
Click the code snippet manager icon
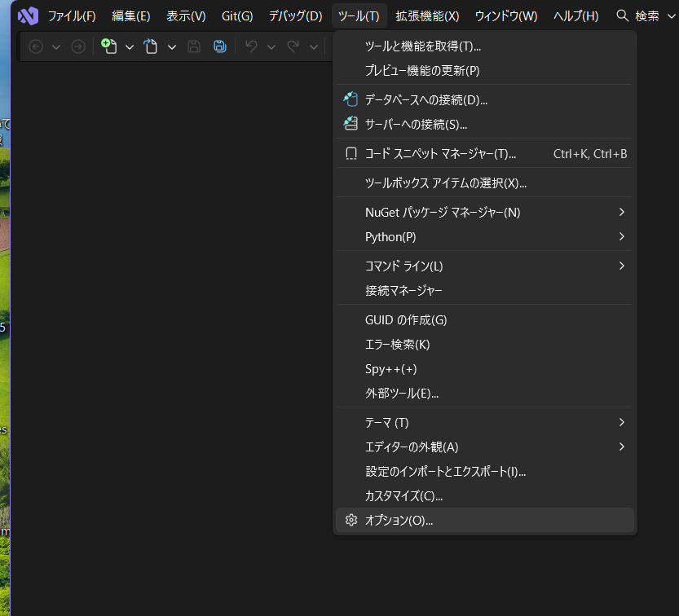(x=351, y=154)
